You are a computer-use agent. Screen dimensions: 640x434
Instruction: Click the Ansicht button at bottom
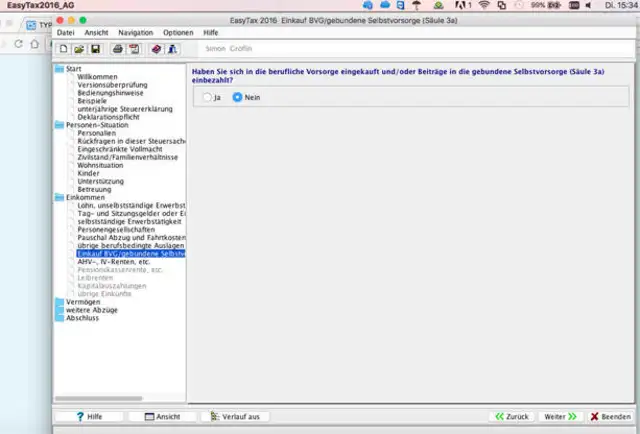pyautogui.click(x=162, y=416)
